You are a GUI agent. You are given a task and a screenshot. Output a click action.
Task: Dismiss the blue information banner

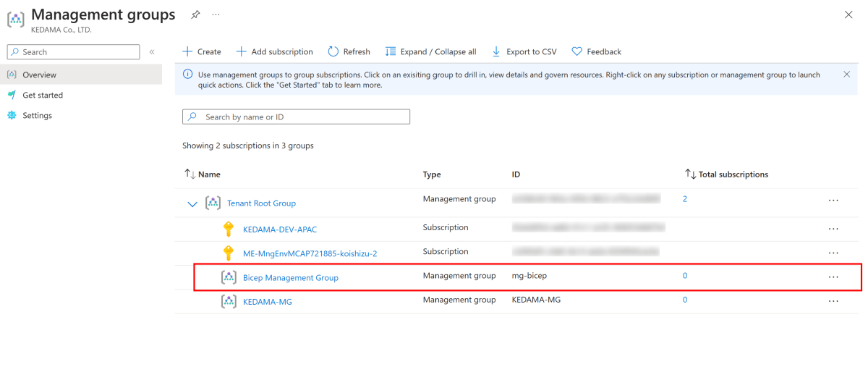[847, 74]
